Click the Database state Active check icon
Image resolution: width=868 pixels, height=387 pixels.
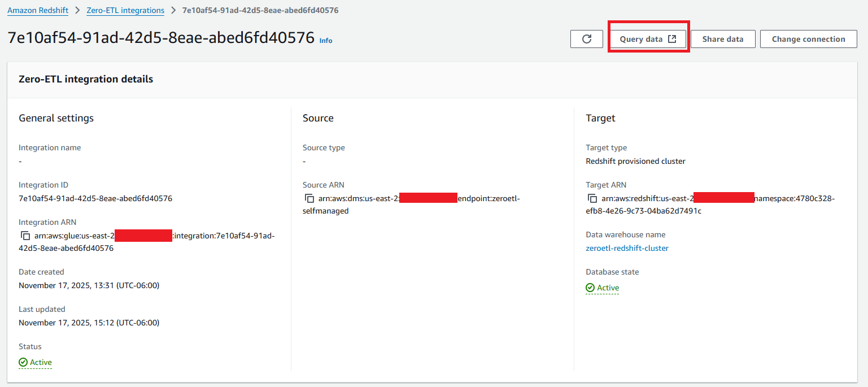pos(590,288)
